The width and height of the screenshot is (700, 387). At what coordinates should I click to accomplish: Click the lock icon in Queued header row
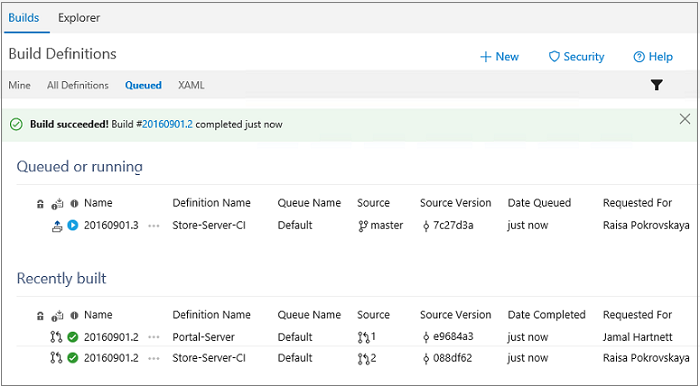pos(40,204)
